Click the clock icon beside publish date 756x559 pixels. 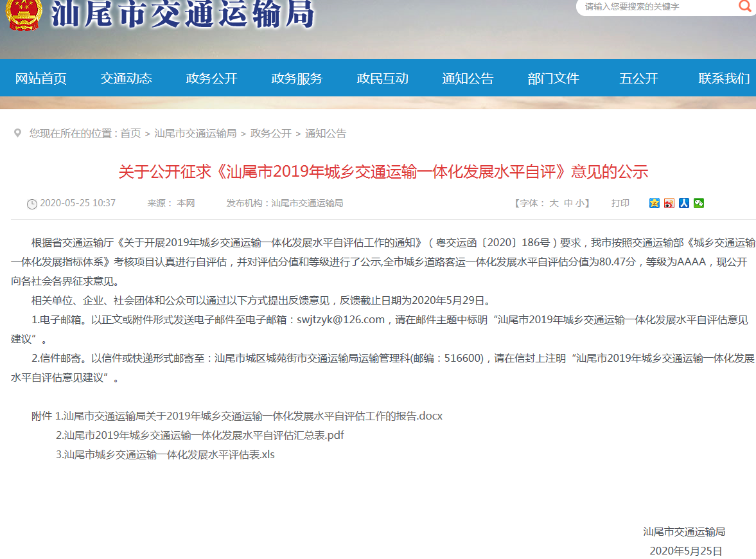(x=31, y=204)
